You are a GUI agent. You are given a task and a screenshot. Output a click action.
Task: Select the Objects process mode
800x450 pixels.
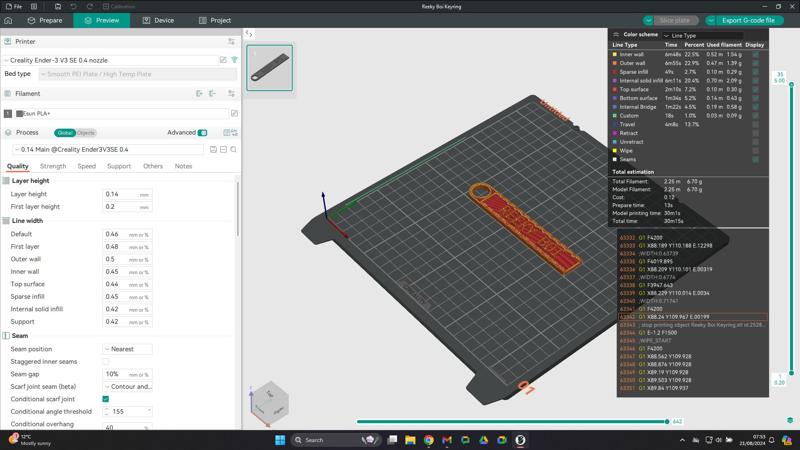tap(86, 133)
